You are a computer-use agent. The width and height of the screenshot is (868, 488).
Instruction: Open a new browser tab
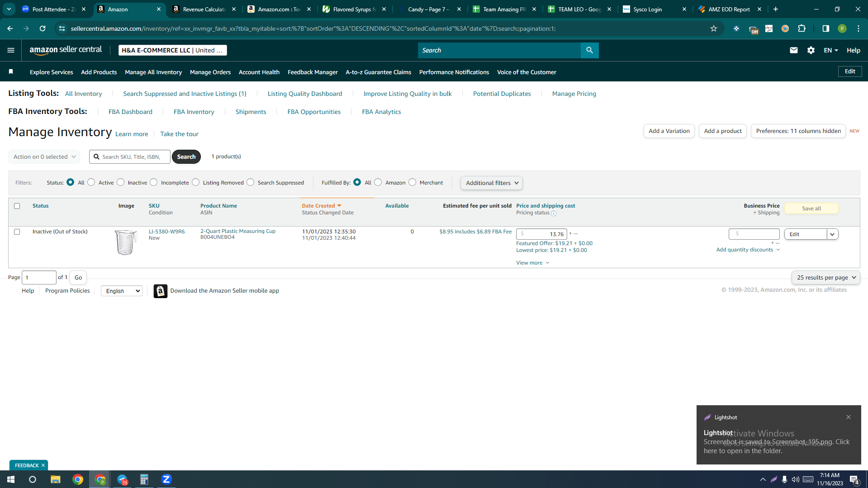click(776, 9)
